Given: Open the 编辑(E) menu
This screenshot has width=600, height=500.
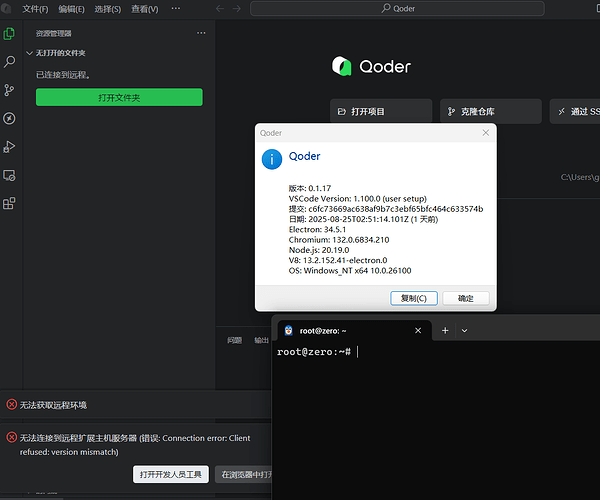Looking at the screenshot, I should click(x=72, y=9).
